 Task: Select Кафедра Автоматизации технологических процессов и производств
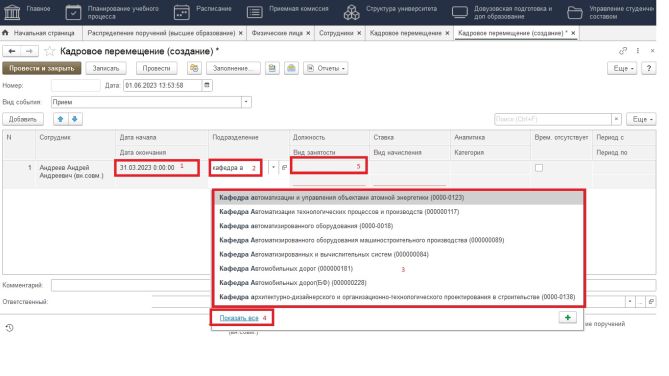(x=398, y=212)
